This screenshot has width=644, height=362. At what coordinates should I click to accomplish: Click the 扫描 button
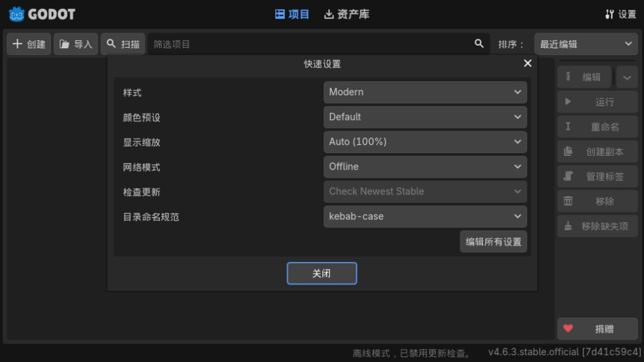pyautogui.click(x=123, y=44)
